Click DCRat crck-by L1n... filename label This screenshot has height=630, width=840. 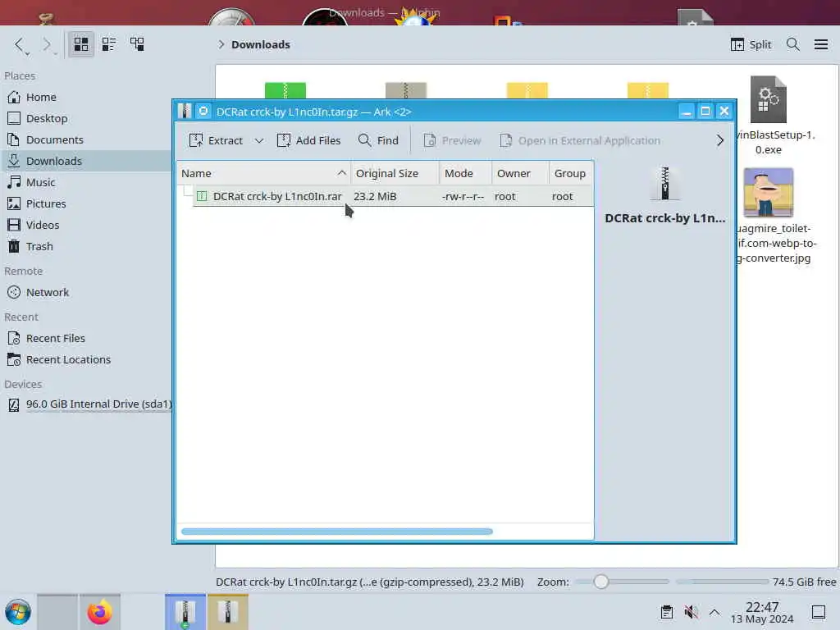point(664,218)
